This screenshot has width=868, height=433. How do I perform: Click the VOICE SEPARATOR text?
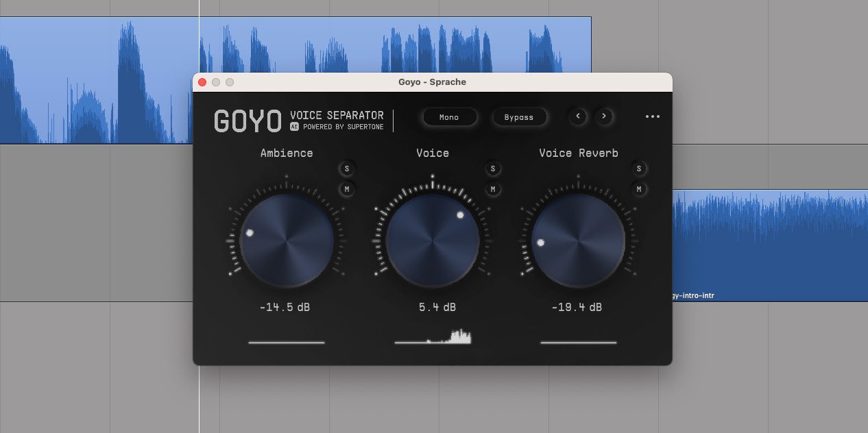(337, 115)
